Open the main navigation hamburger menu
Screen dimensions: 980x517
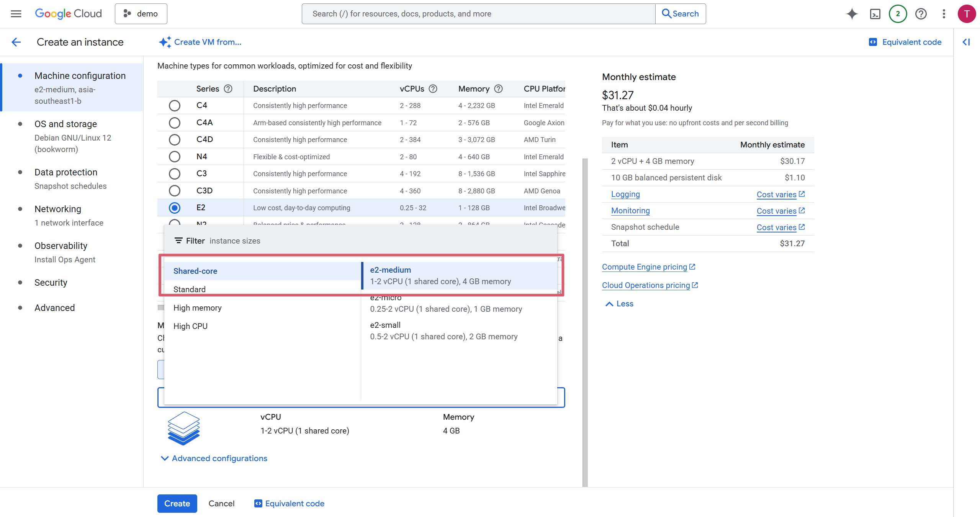click(x=16, y=14)
